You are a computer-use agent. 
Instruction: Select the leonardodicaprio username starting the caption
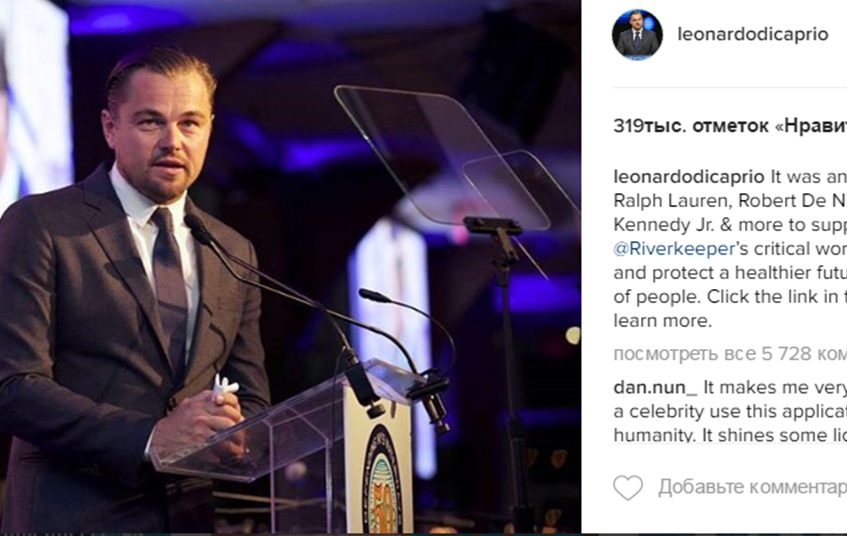pos(689,177)
